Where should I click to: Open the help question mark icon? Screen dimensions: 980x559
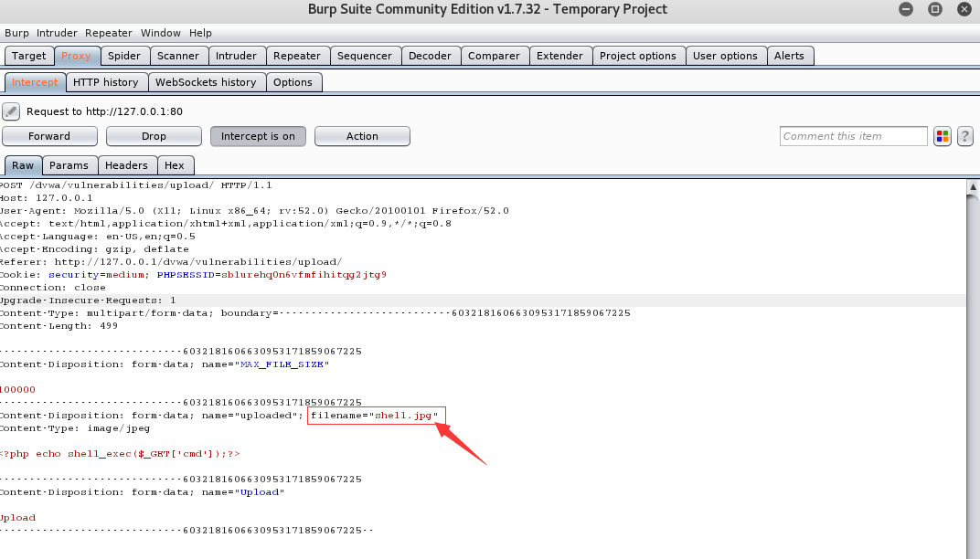(x=965, y=136)
